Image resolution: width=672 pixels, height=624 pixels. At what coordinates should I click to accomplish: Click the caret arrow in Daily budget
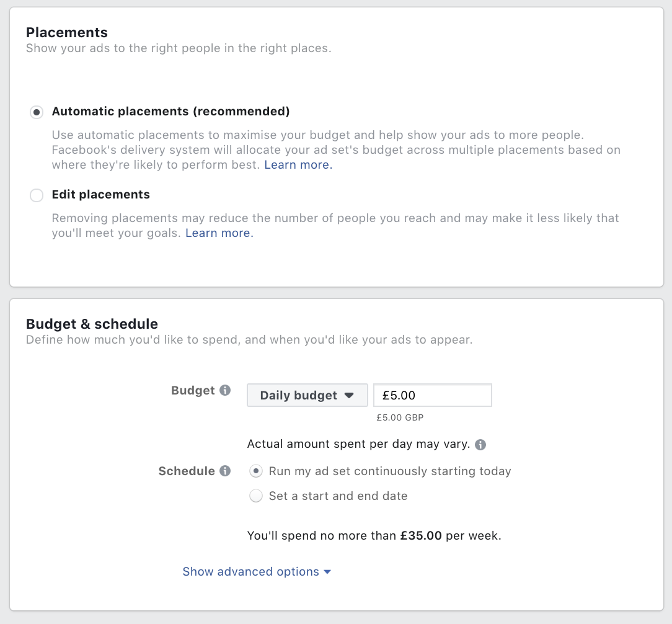coord(349,395)
